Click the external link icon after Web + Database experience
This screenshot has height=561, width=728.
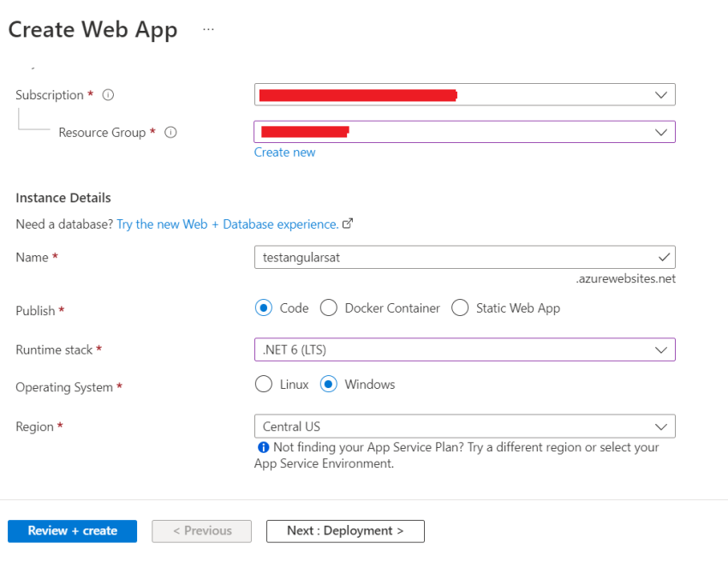(x=348, y=223)
